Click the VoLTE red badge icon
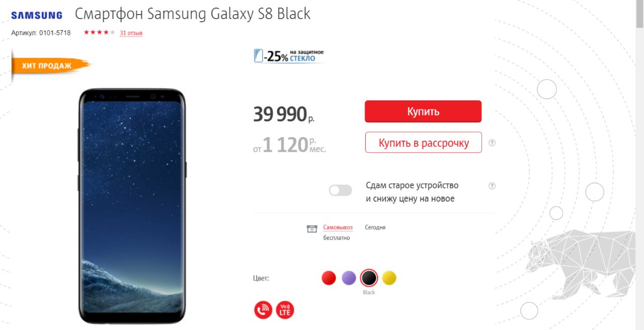Screen dimensions: 644x330 click(285, 310)
